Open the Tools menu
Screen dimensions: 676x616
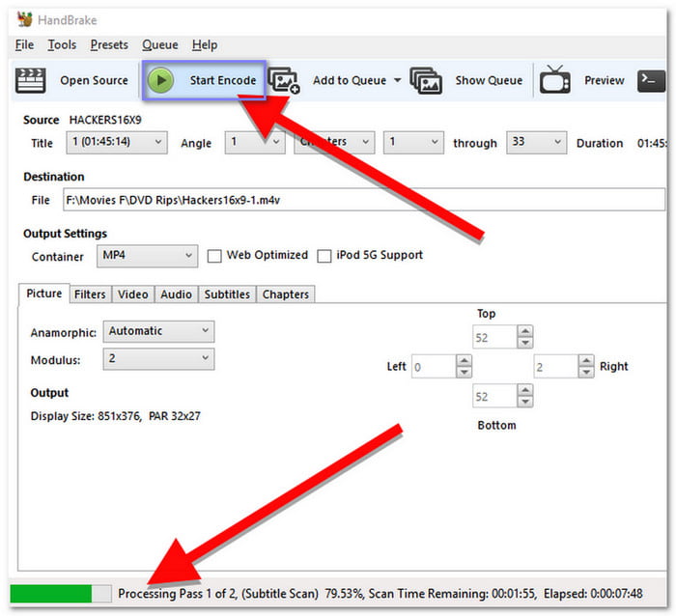(62, 44)
